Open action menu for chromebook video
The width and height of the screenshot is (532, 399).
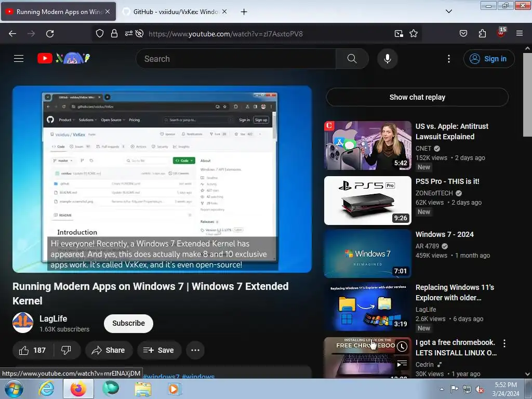coord(504,343)
